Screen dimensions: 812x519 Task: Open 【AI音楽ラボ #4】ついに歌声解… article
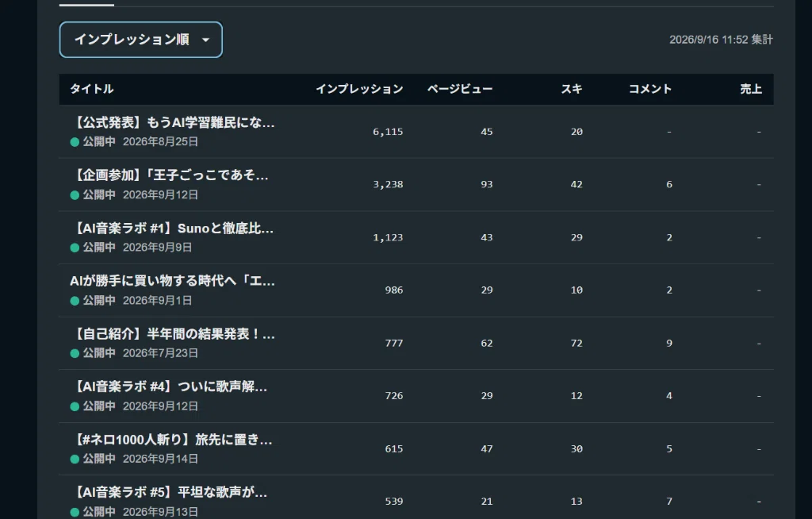[x=168, y=386]
